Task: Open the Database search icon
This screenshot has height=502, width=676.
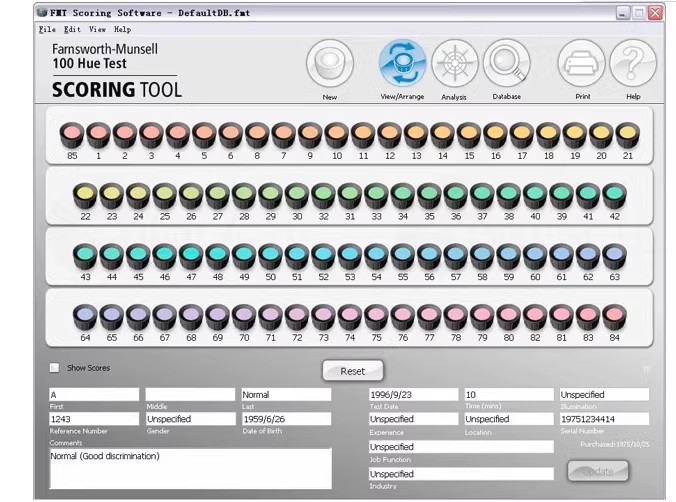Action: [506, 66]
